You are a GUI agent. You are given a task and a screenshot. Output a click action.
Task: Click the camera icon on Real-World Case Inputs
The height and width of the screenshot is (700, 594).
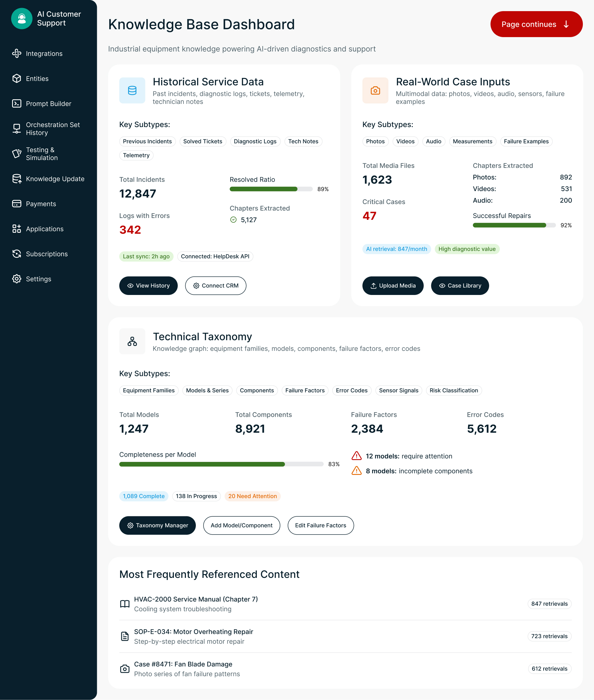(375, 91)
